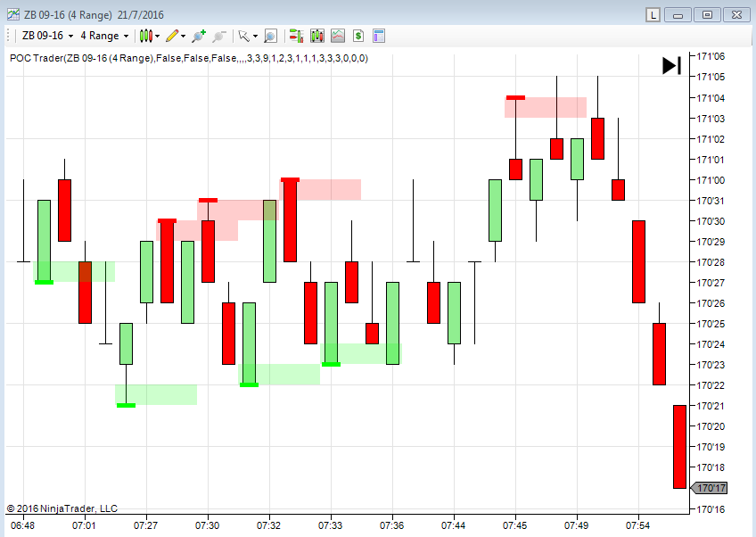
Task: Expand the drawing tools dropdown arrow
Action: tap(184, 37)
